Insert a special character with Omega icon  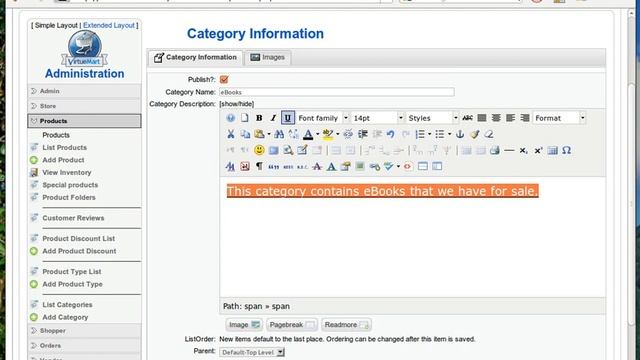coord(567,150)
